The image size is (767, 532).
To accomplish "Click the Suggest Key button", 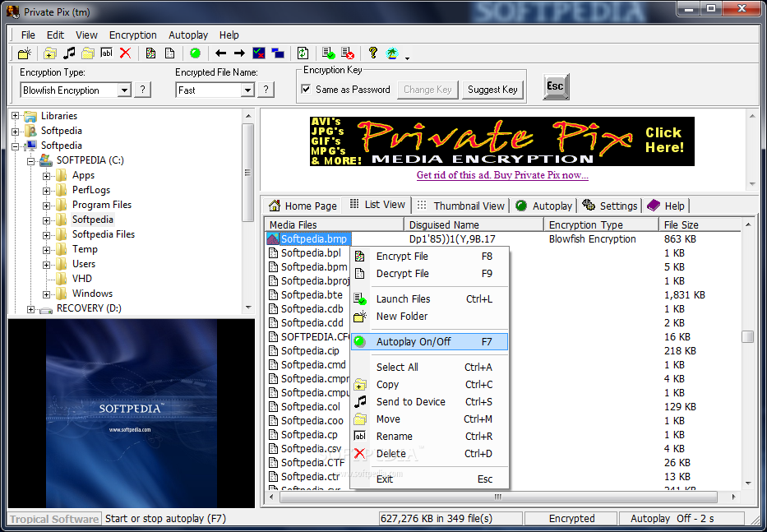I will pyautogui.click(x=492, y=90).
